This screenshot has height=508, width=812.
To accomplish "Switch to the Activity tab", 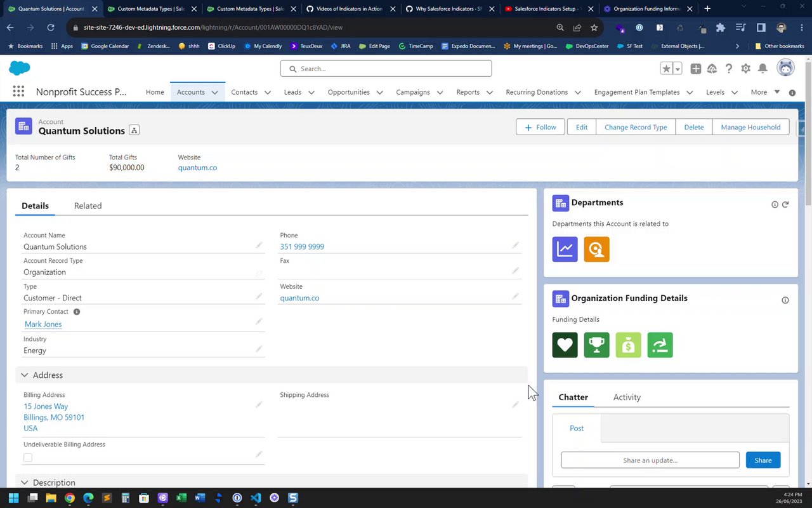I will tap(627, 397).
